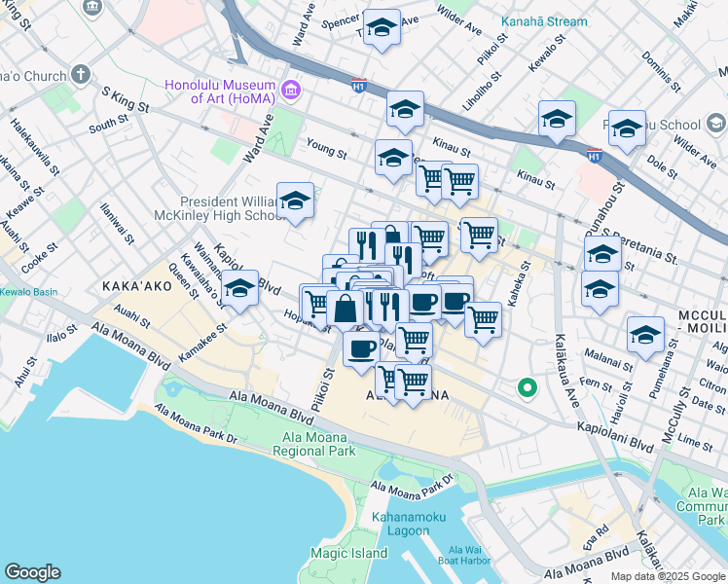Select the H1 shield near Punahou St
Viewport: 728px width, 584px height.
coord(595,155)
